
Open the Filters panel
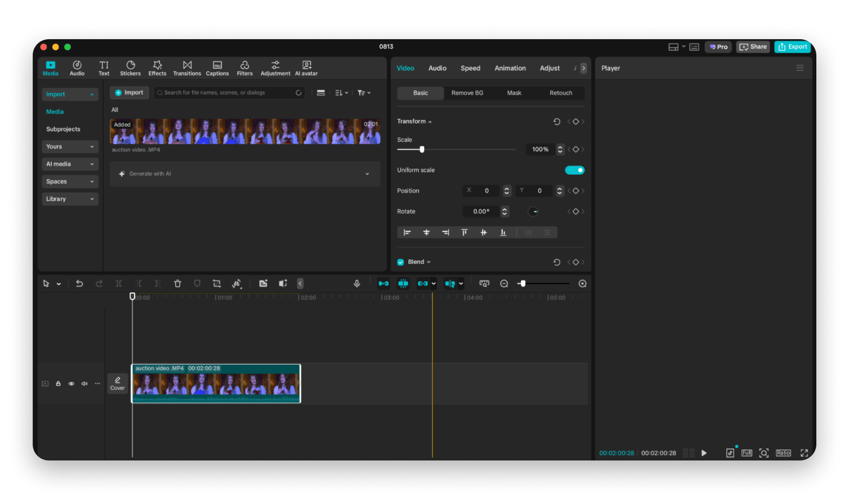pos(244,68)
